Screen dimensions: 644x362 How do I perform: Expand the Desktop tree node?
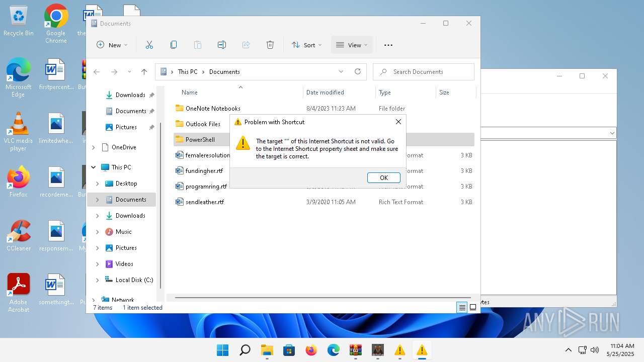point(98,184)
